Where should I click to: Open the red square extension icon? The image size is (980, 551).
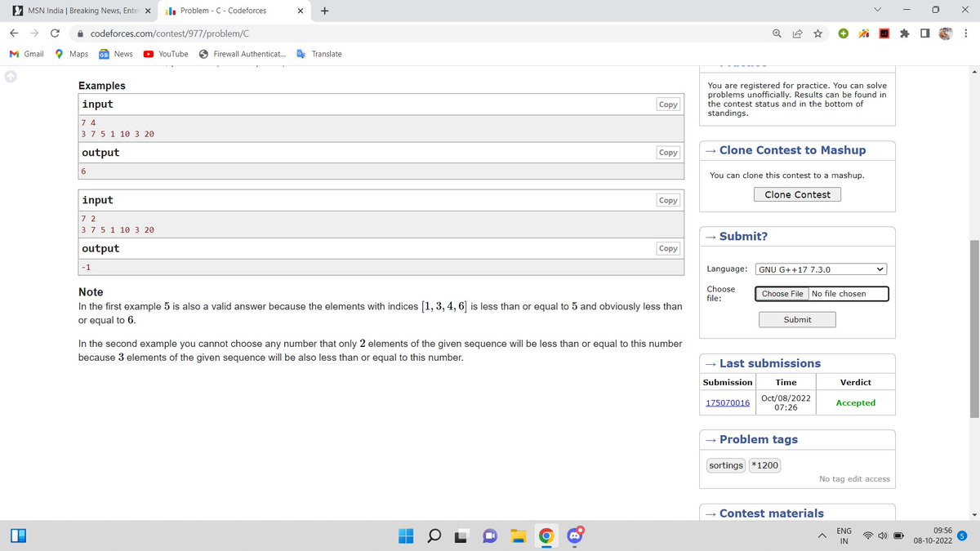pos(884,33)
